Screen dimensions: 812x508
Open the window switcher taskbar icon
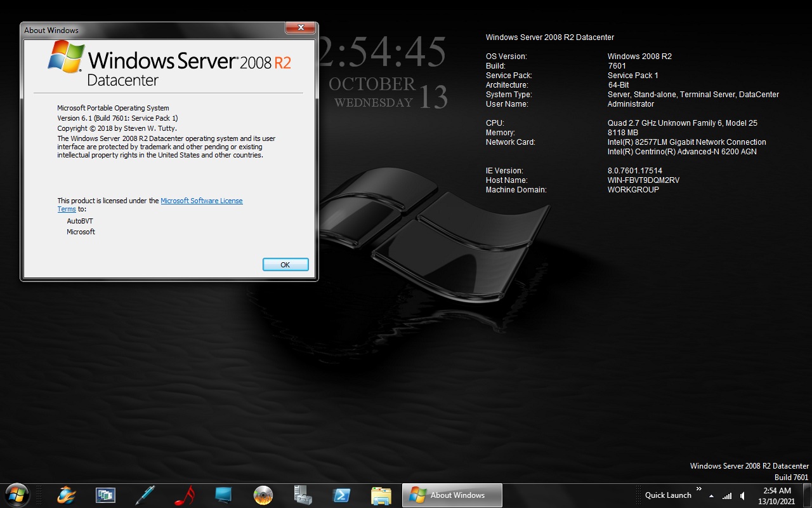(x=105, y=495)
